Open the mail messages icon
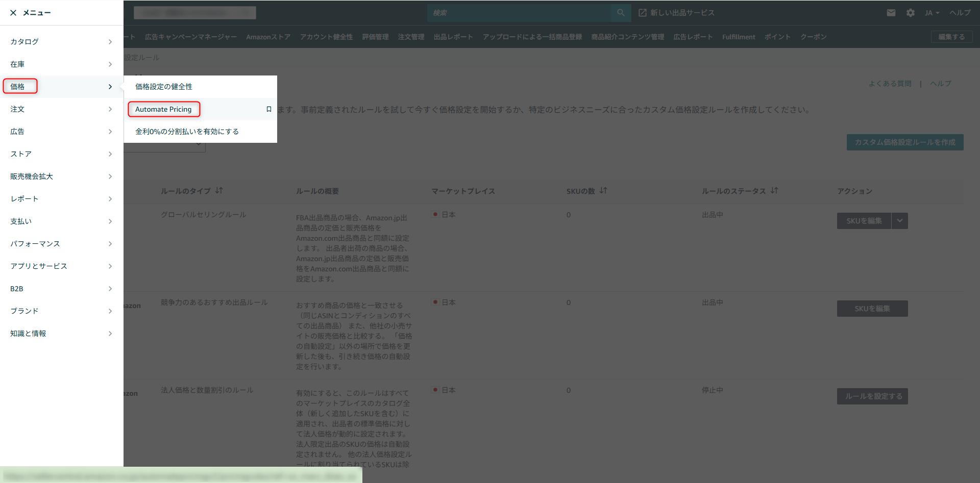The image size is (980, 483). pos(891,13)
